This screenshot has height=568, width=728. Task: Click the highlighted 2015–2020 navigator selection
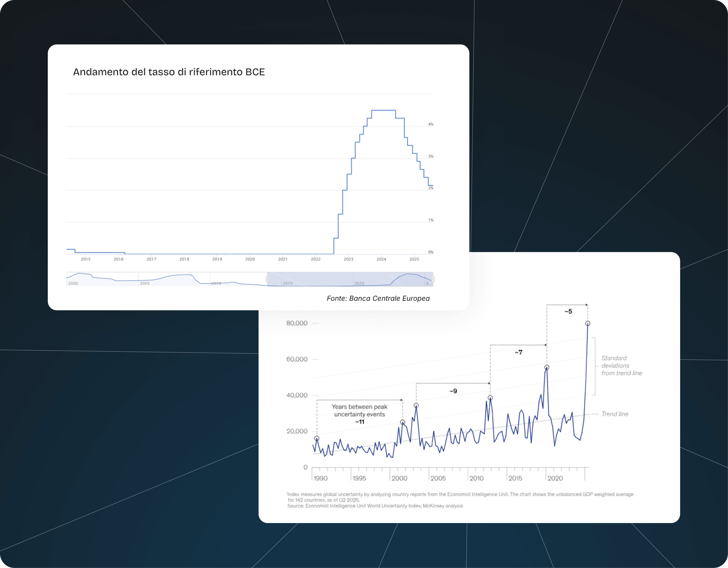(x=350, y=279)
